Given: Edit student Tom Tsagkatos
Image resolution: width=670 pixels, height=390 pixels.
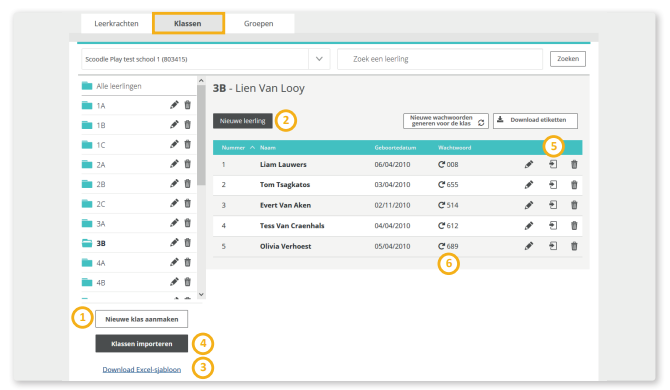Looking at the screenshot, I should pyautogui.click(x=529, y=185).
